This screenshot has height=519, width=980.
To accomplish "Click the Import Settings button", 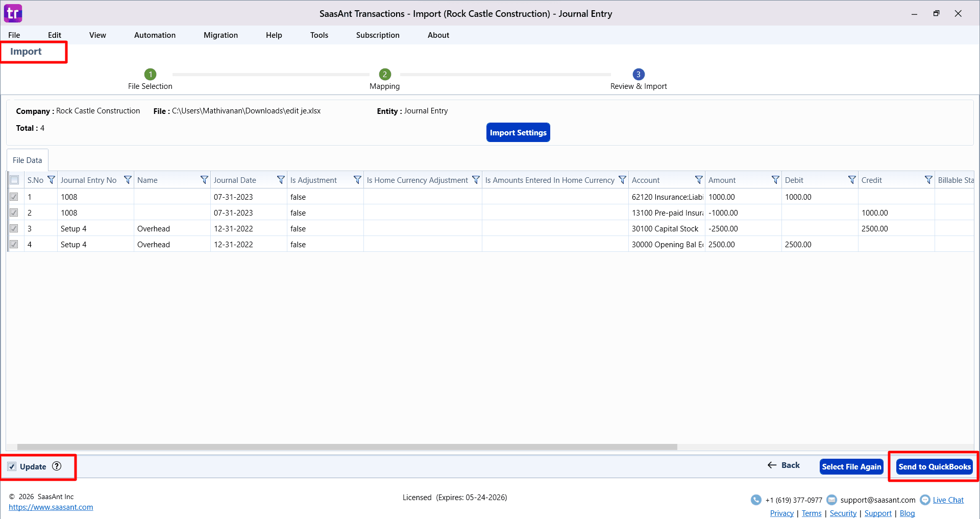I will (x=518, y=132).
